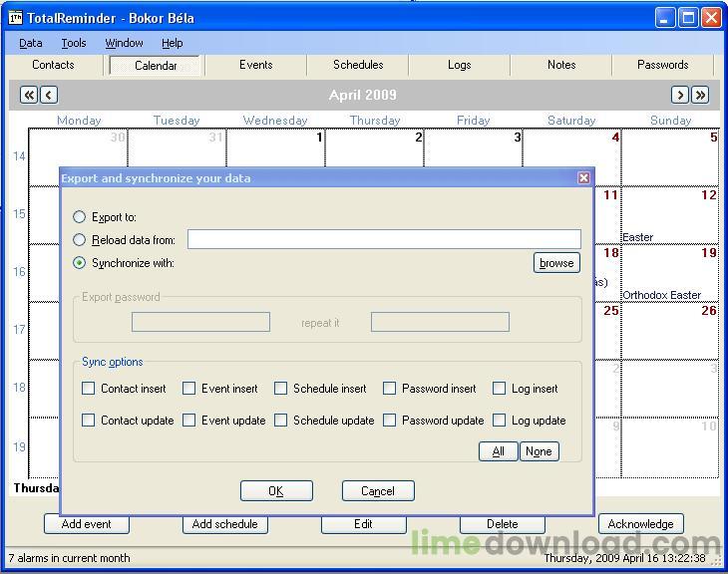Open the Data menu
The height and width of the screenshot is (574, 728).
click(31, 43)
